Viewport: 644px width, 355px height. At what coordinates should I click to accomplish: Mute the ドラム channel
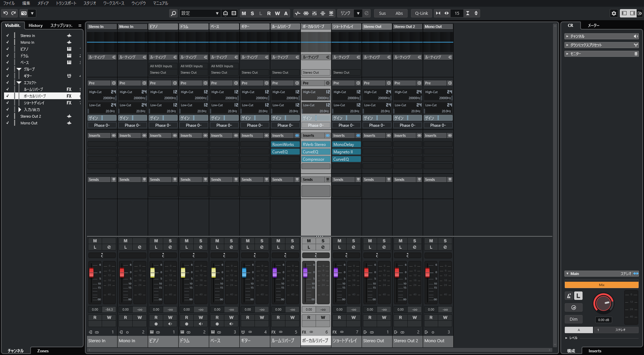(186, 241)
